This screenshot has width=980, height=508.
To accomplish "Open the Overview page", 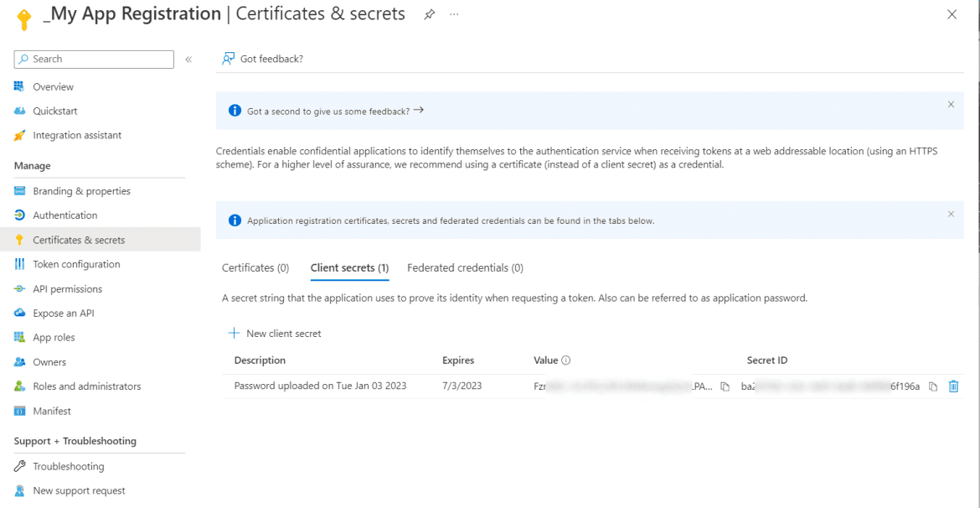I will pos(53,86).
